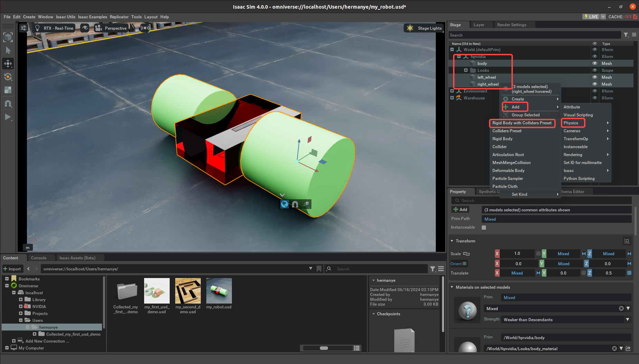Click the content browser filter icon
Screen dimensions: 639x364
coord(432,269)
